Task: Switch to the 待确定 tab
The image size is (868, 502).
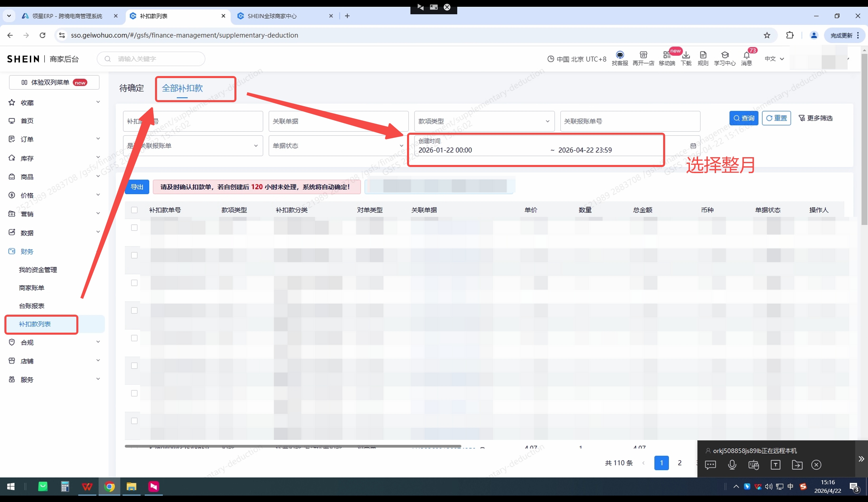Action: click(132, 88)
